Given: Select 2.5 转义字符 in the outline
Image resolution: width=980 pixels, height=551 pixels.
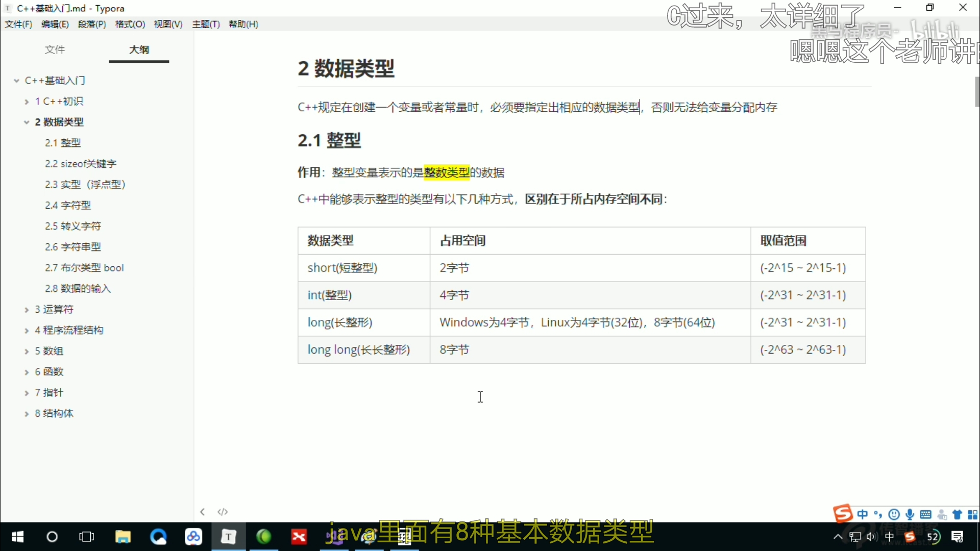Looking at the screenshot, I should click(x=73, y=226).
